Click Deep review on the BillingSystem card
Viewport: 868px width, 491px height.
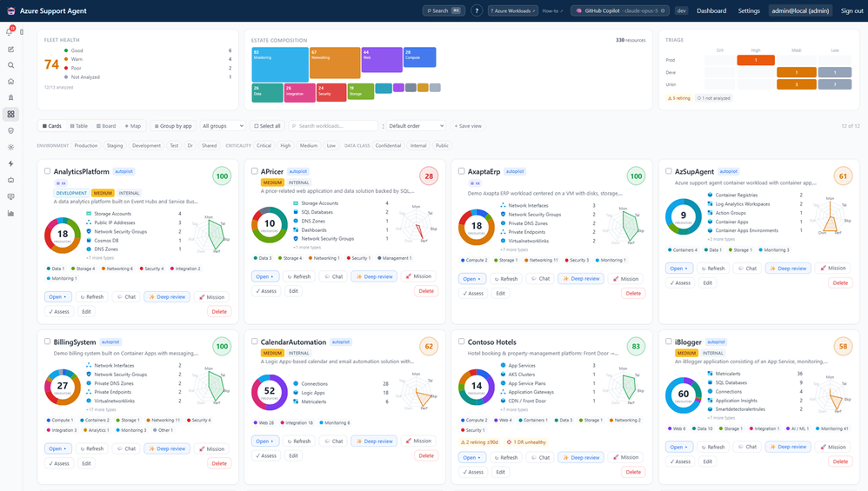coord(167,449)
